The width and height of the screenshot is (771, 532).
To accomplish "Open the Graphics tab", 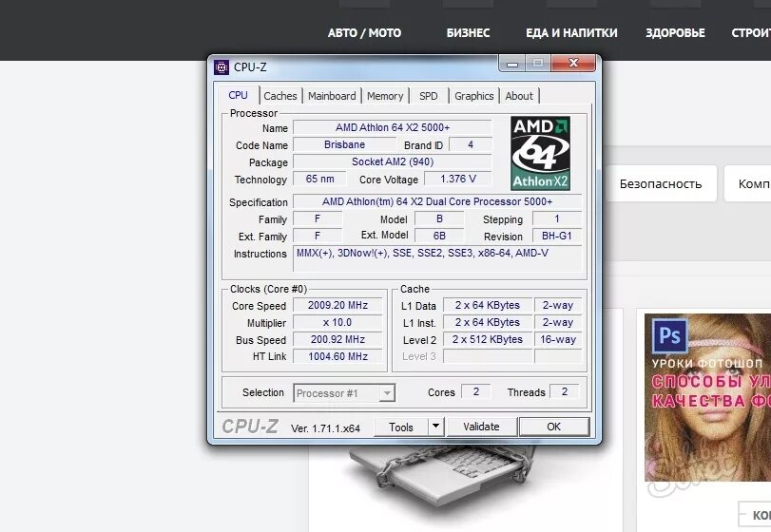I will [474, 96].
